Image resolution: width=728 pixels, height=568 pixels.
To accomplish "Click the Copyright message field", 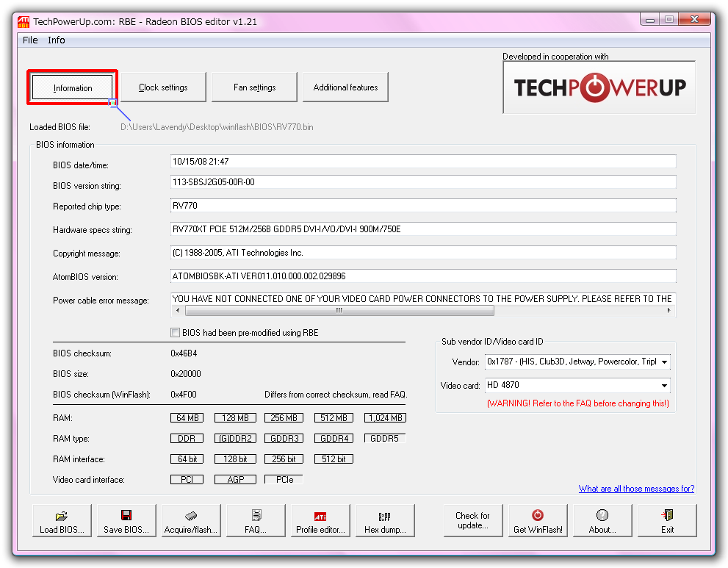I will coord(423,253).
